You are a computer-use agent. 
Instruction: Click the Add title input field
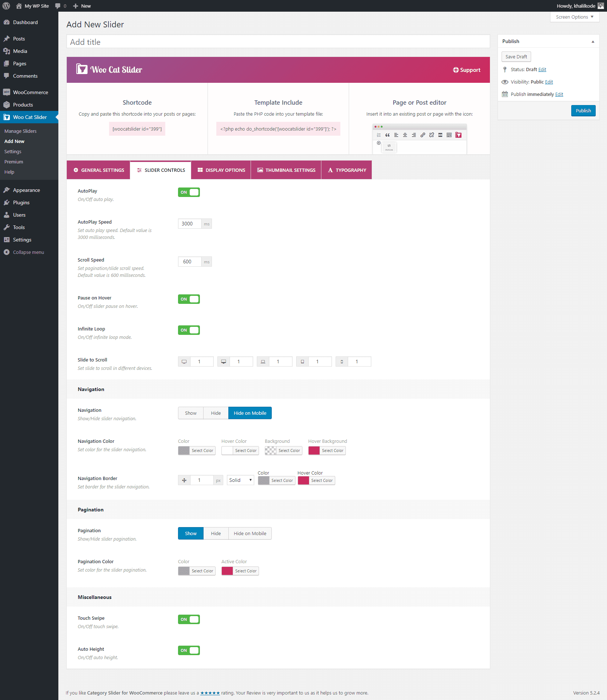(278, 42)
